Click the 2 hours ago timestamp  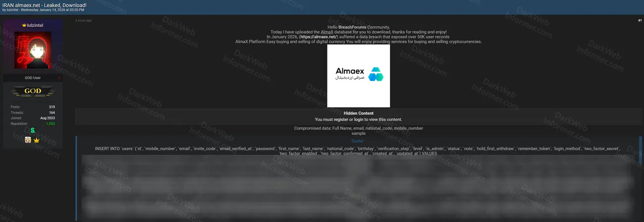pyautogui.click(x=83, y=21)
